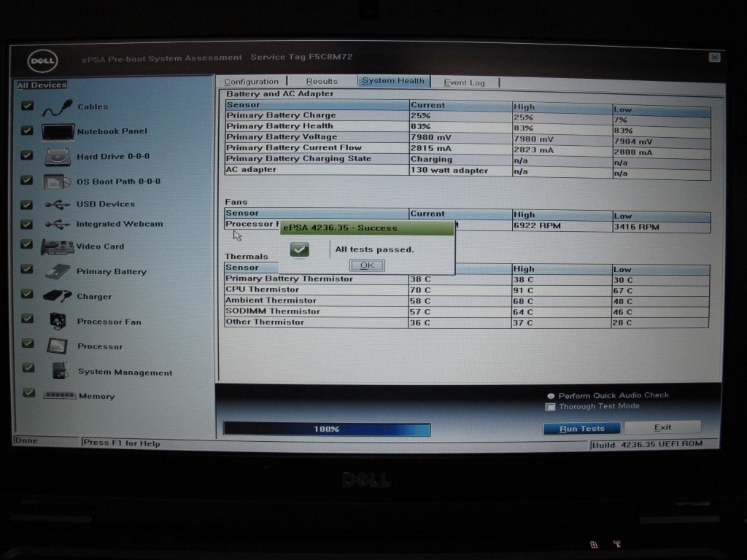
Task: Open the Event Log tab
Action: coord(465,82)
